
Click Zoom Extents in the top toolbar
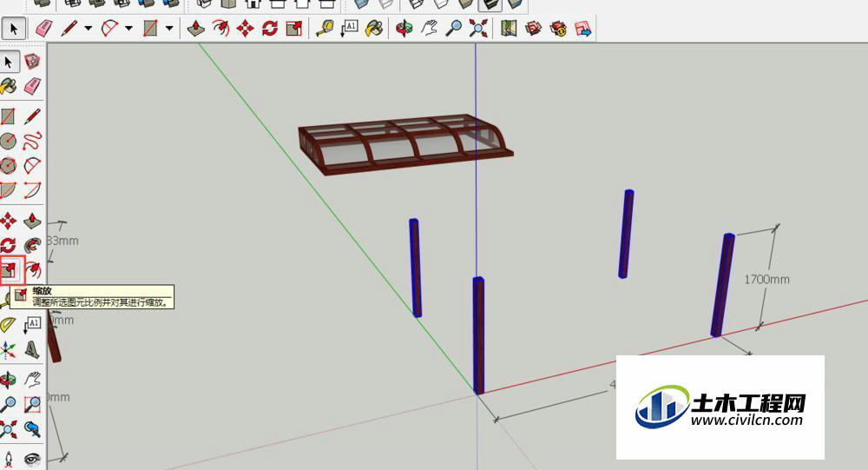478,29
